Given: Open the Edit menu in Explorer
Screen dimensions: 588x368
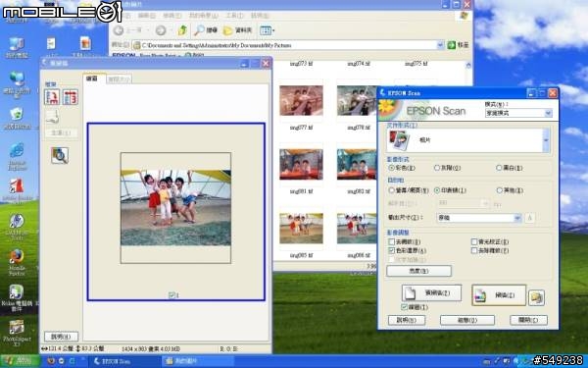Looking at the screenshot, I should (x=147, y=16).
